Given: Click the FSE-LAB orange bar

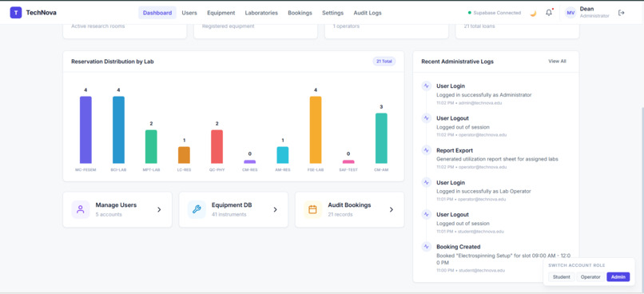Looking at the screenshot, I should click(x=316, y=129).
